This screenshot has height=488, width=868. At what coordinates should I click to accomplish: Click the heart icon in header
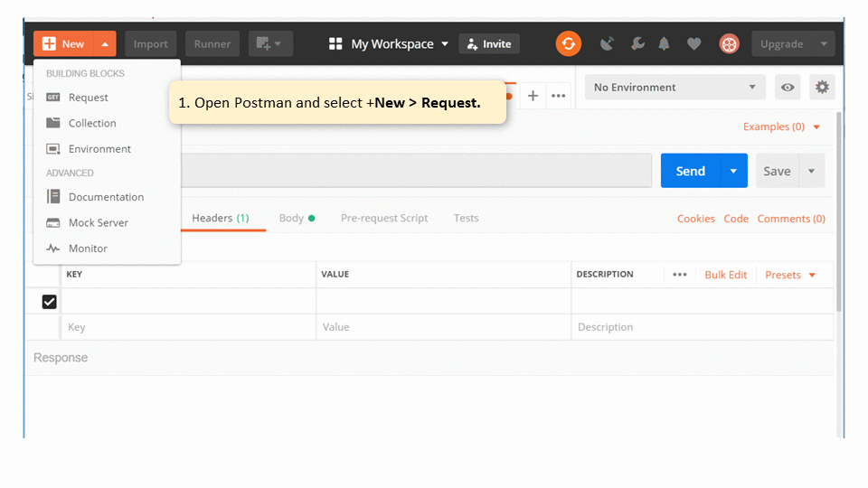[693, 43]
